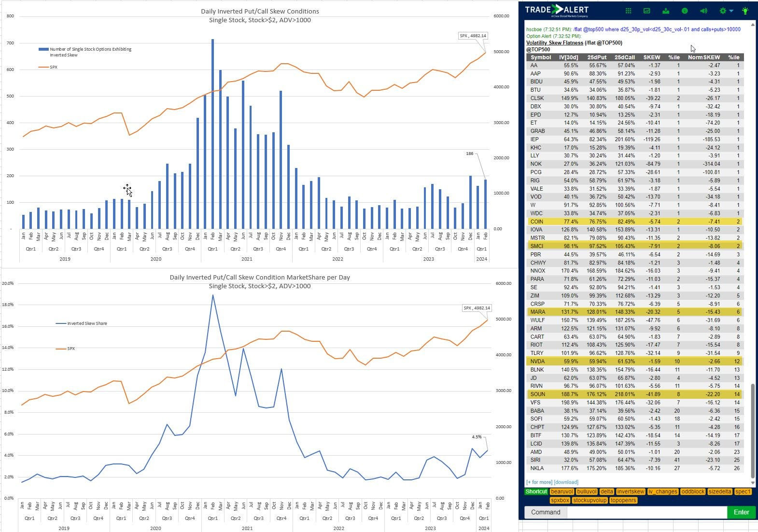
Task: Open the grid apps icon in Trade Alert
Action: coord(628,11)
